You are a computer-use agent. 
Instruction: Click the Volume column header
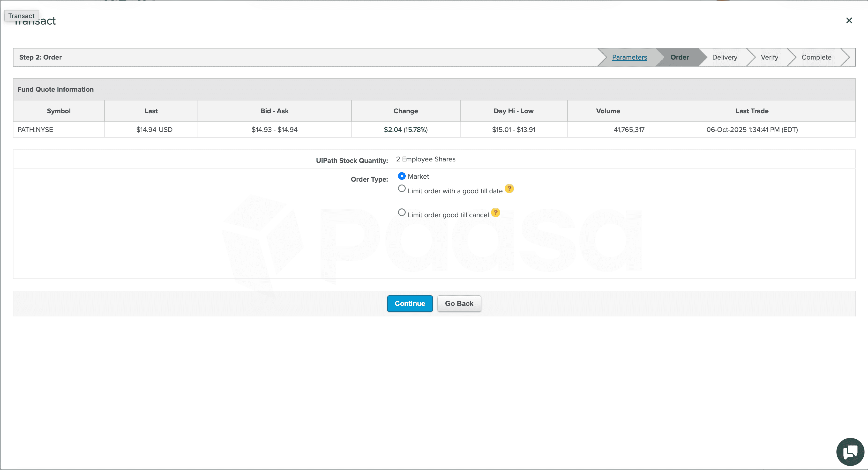(x=607, y=111)
